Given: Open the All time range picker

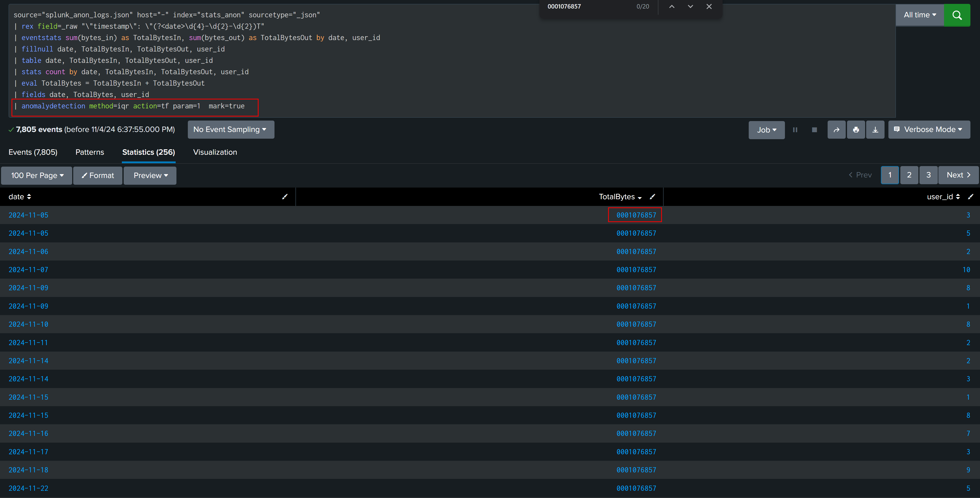Looking at the screenshot, I should [x=919, y=15].
